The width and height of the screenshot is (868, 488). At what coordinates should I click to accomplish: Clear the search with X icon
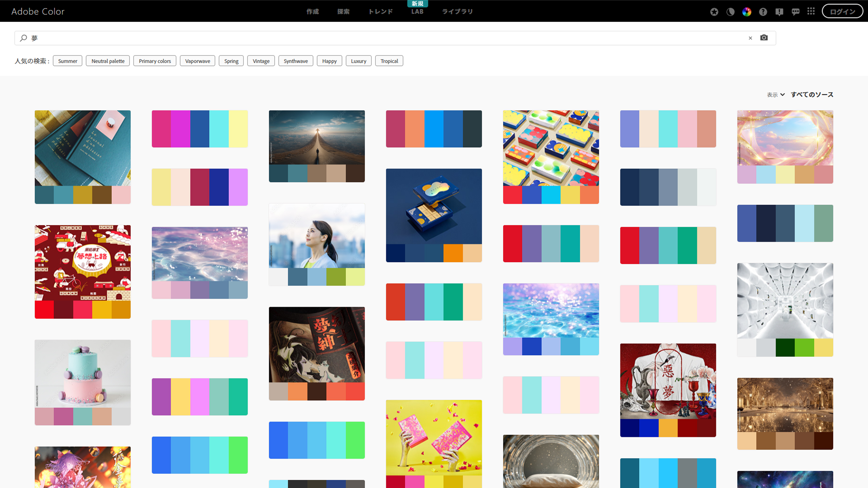[750, 38]
